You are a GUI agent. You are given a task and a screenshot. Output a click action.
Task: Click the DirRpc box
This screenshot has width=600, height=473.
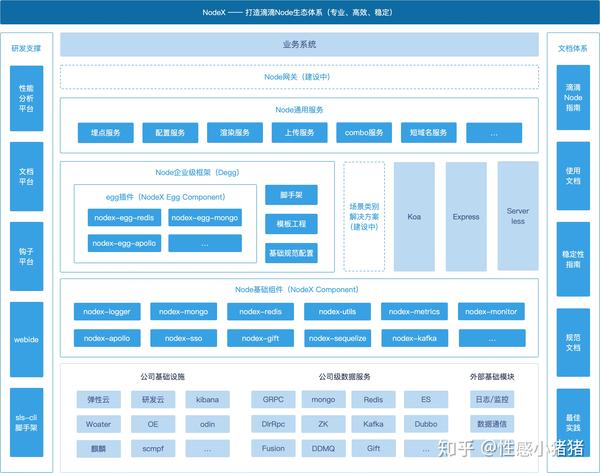click(x=273, y=424)
